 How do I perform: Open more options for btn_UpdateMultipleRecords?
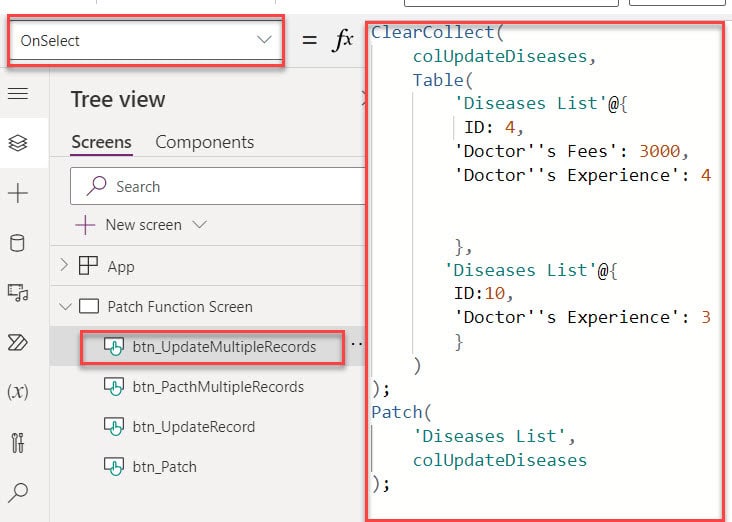[x=357, y=344]
